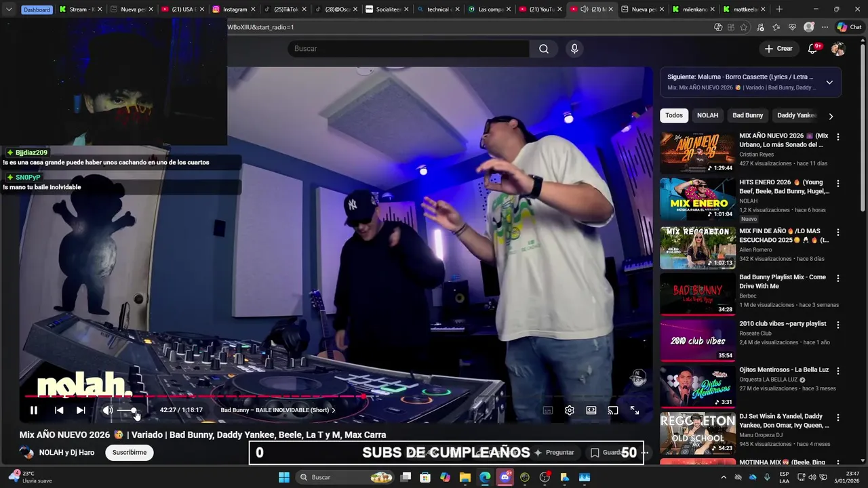Open browser settings ellipsis menu

point(825,27)
